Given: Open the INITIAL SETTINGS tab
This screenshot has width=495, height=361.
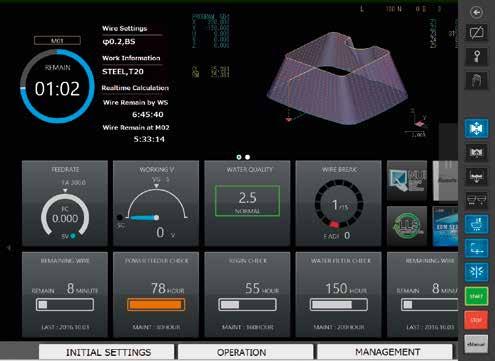Looking at the screenshot, I should (x=108, y=352).
